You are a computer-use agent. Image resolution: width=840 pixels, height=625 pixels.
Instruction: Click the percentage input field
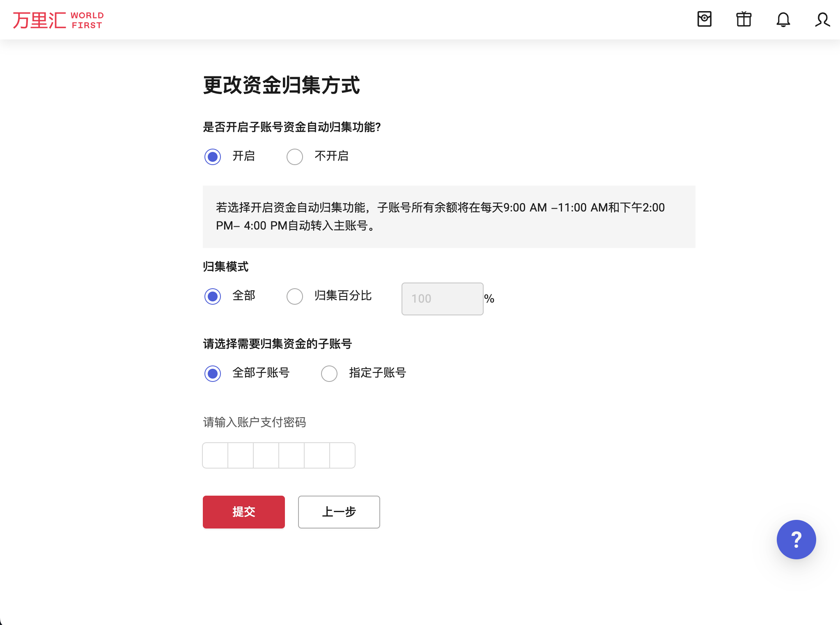(442, 299)
